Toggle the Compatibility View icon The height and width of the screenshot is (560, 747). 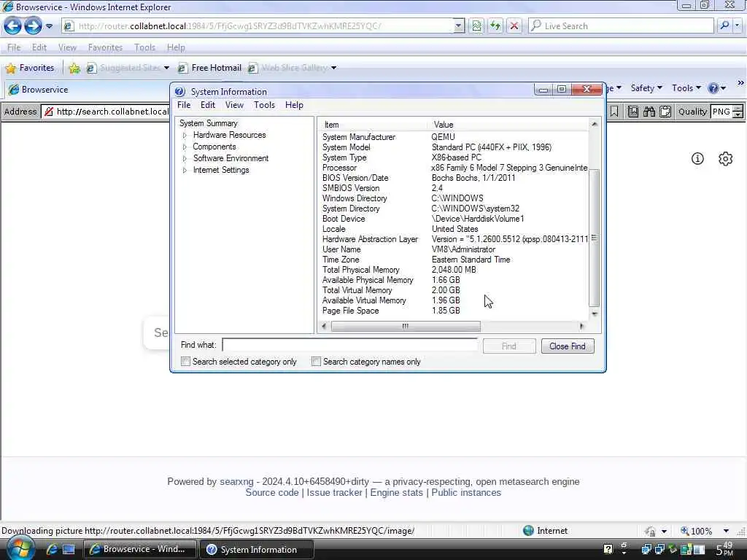coord(476,26)
